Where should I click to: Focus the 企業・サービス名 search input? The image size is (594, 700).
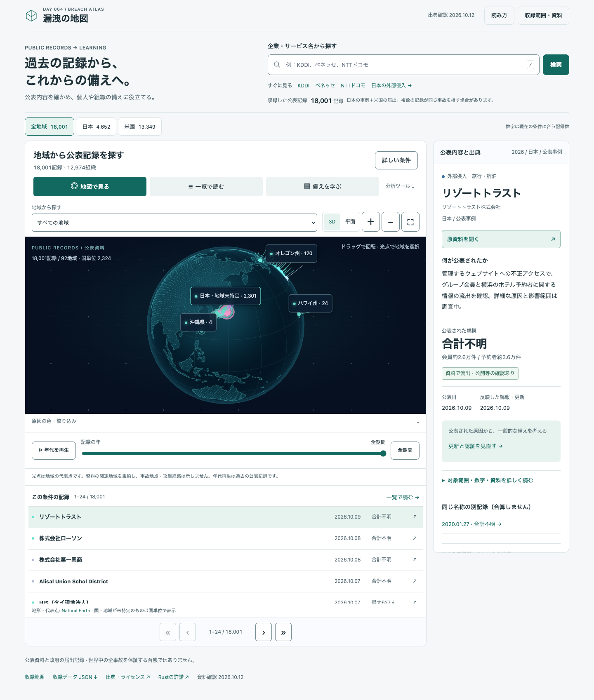(x=403, y=65)
